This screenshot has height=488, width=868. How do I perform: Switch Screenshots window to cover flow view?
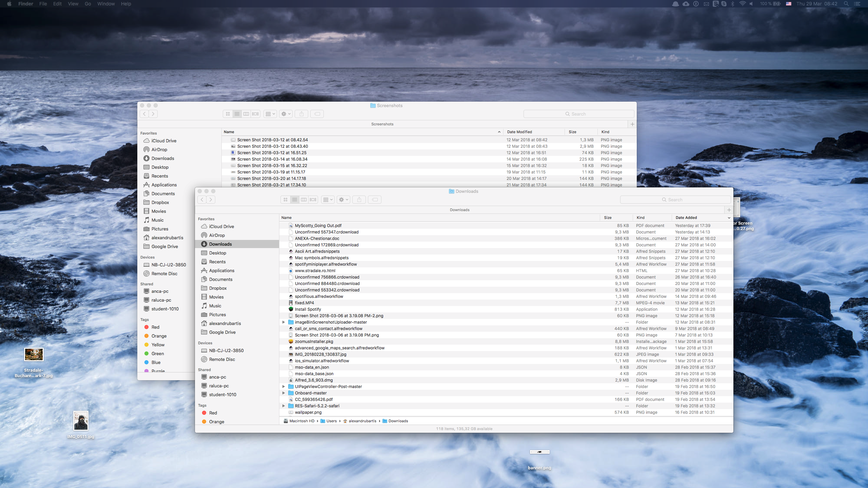pyautogui.click(x=256, y=114)
